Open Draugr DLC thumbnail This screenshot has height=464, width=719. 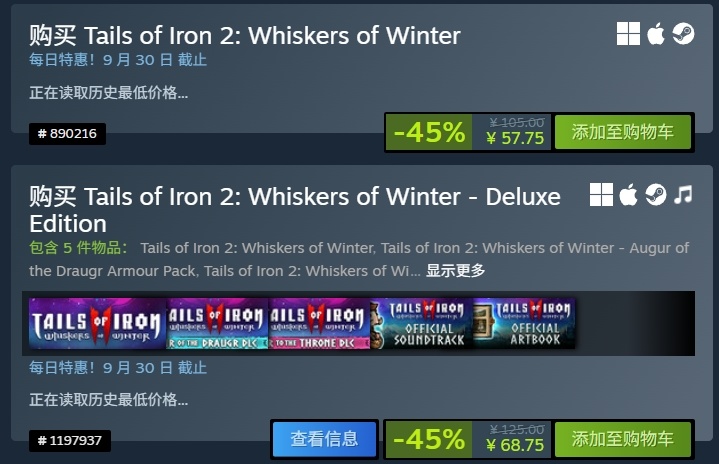coord(217,324)
